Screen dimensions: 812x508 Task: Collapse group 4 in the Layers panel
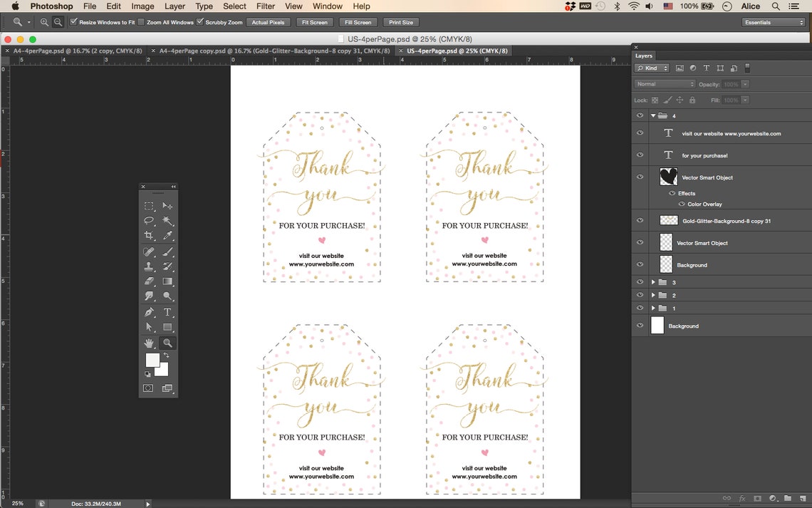click(652, 115)
